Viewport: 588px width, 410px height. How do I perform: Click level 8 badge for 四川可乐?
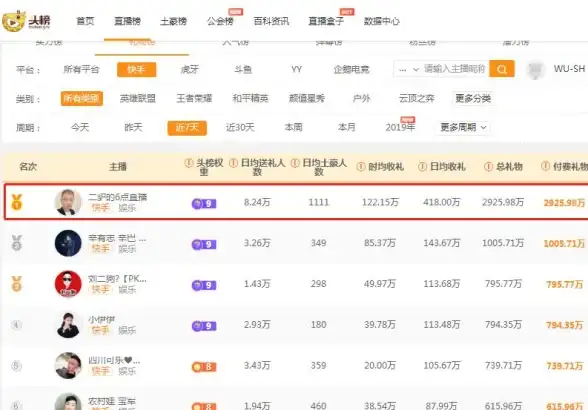point(204,367)
